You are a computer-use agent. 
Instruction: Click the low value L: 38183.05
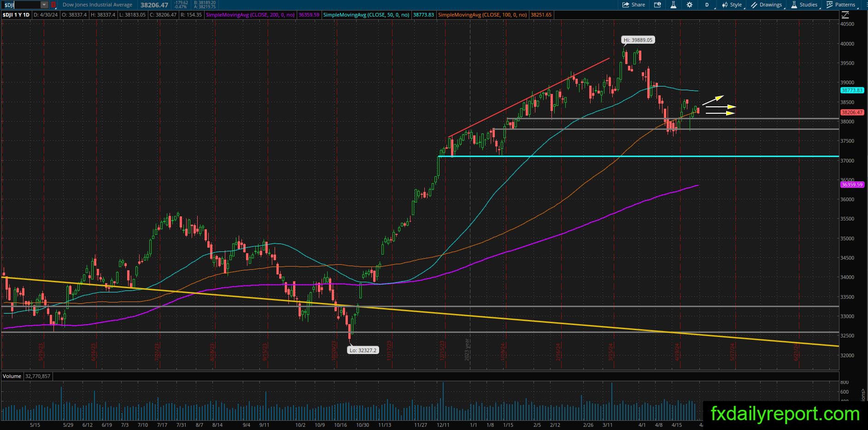click(132, 15)
